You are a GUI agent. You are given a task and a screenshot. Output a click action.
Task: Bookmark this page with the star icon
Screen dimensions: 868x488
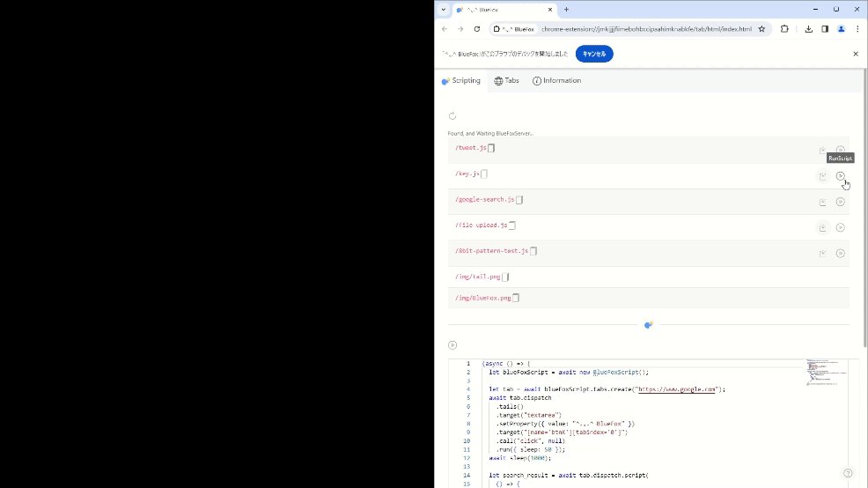(x=761, y=29)
